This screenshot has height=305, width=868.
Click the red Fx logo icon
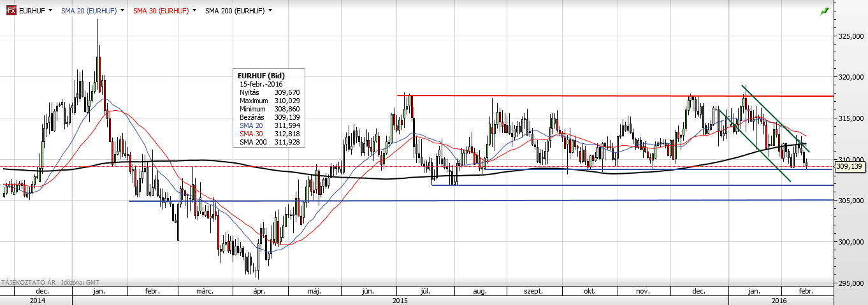pos(11,11)
